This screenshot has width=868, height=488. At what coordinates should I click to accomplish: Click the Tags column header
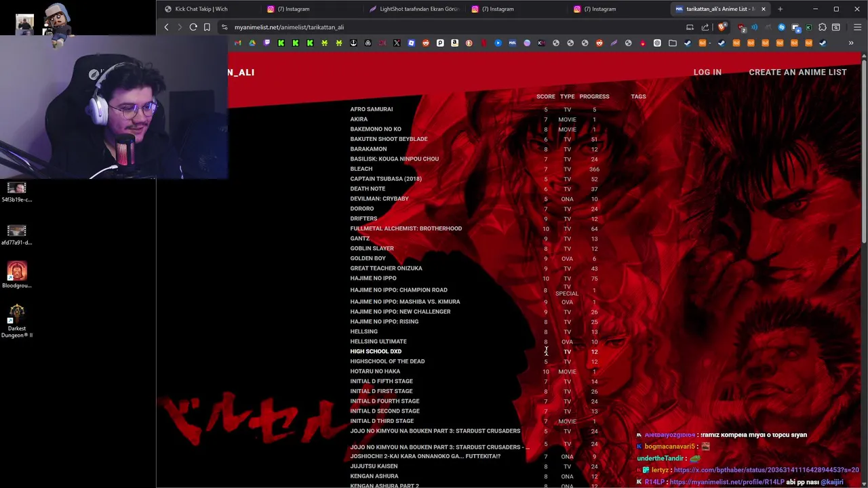tap(638, 96)
